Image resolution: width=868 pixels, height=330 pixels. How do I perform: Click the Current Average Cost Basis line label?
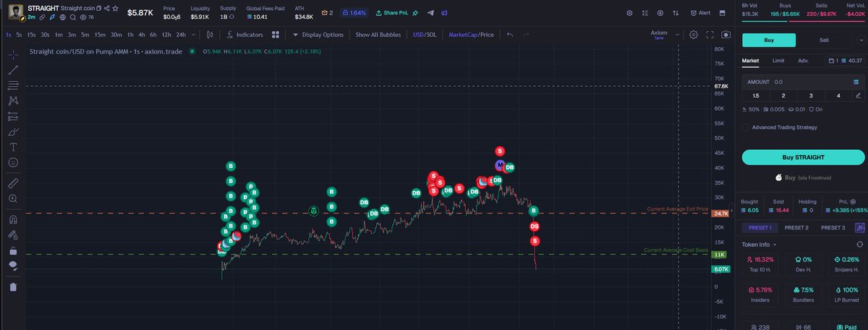[676, 250]
